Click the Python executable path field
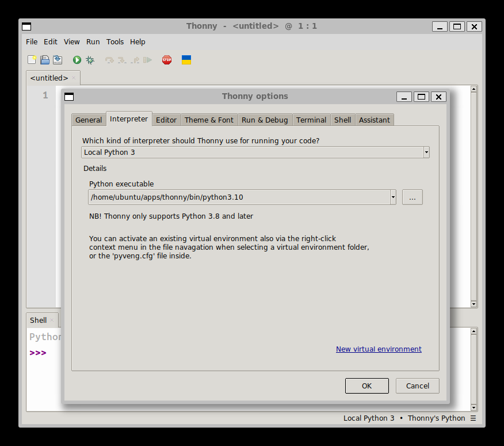504x446 pixels. [239, 197]
